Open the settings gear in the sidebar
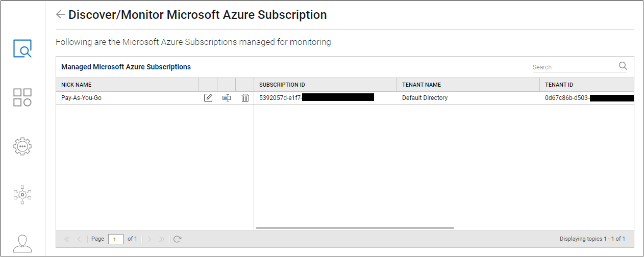This screenshot has height=257, width=644. tap(22, 146)
